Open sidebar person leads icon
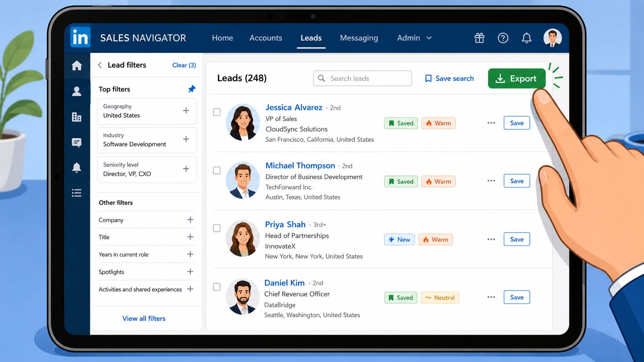This screenshot has height=362, width=644. (77, 91)
